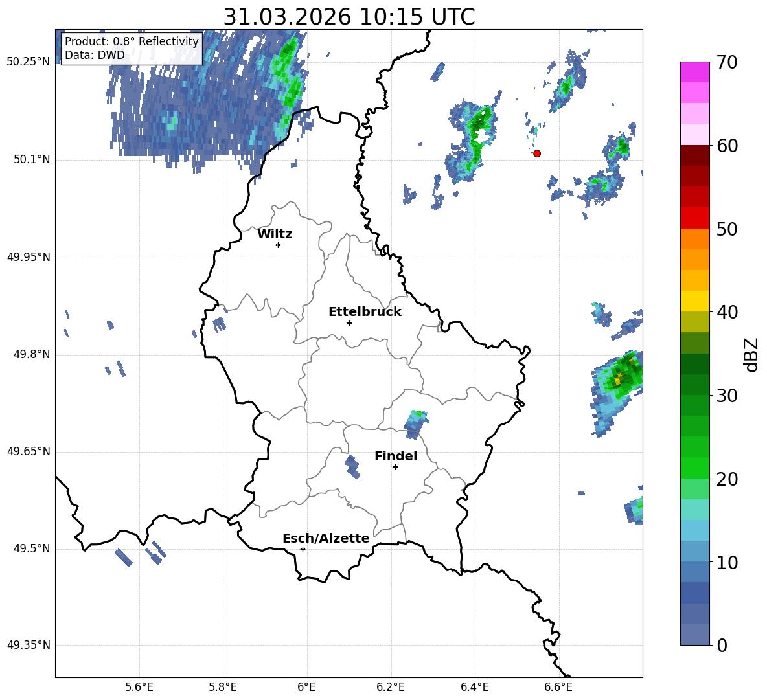Click the red radar site marker
Image resolution: width=767 pixels, height=700 pixels.
pos(537,153)
